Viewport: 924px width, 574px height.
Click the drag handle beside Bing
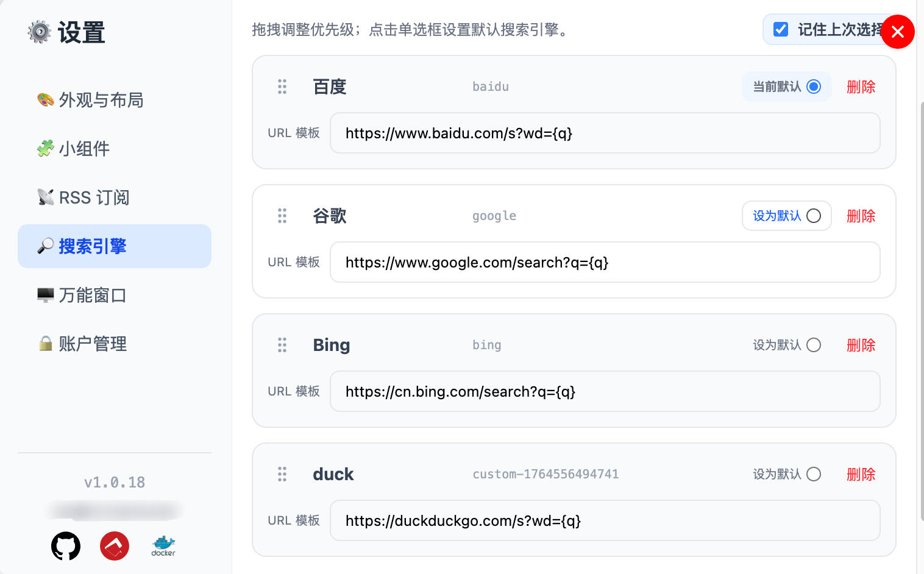(x=282, y=345)
